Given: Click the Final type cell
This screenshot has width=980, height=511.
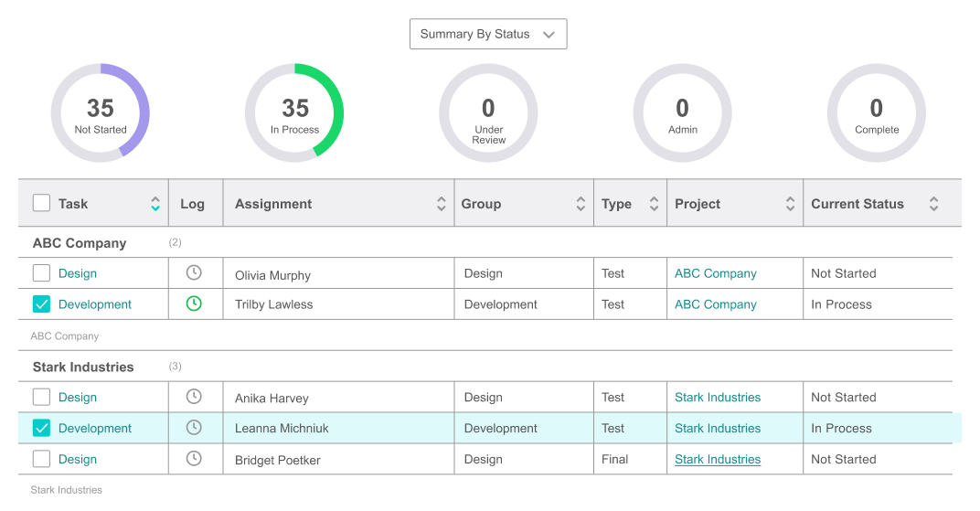Looking at the screenshot, I should (630, 459).
